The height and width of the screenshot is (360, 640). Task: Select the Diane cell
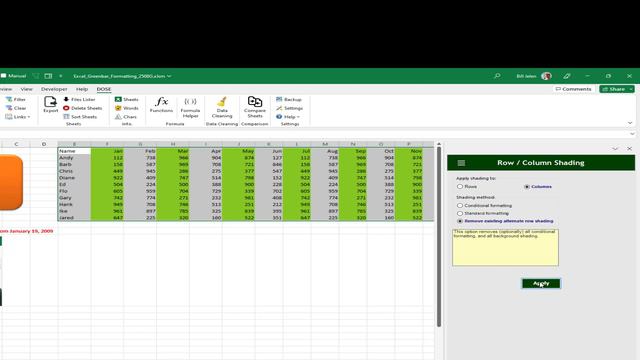tap(74, 178)
